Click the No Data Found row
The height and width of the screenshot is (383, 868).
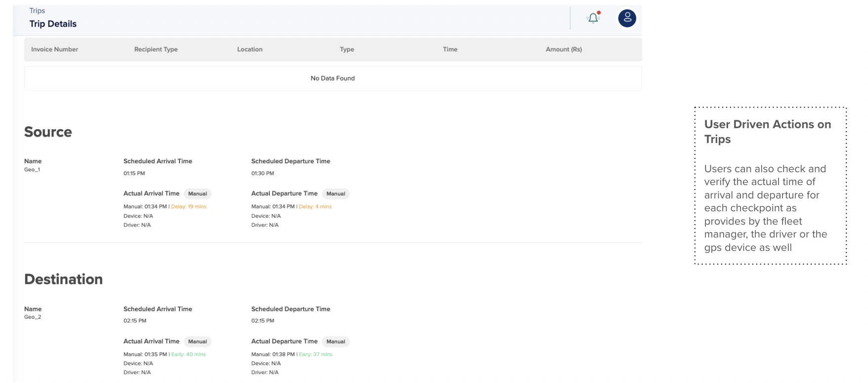click(x=333, y=78)
